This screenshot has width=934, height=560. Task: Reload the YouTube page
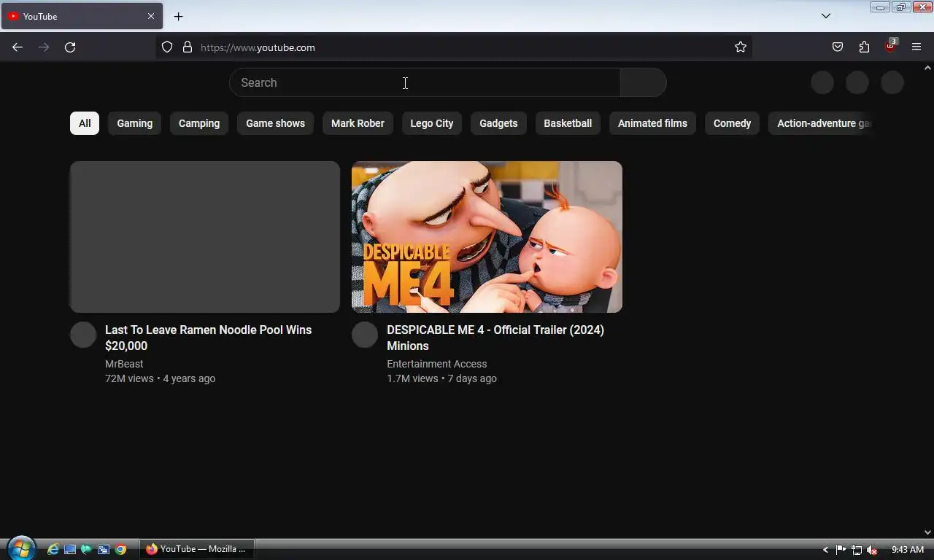[70, 47]
